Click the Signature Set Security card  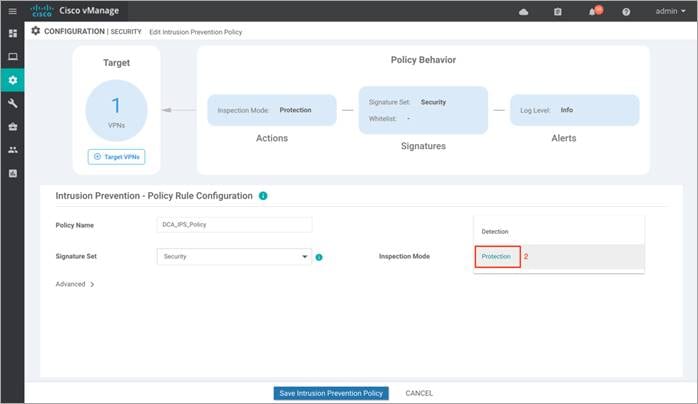click(423, 110)
